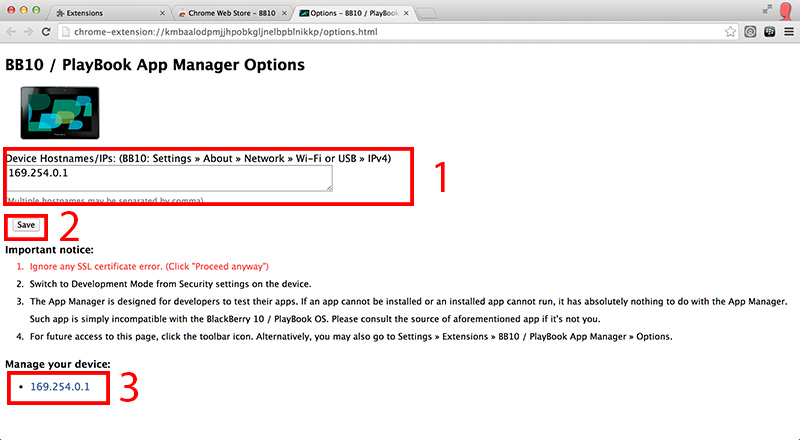
Task: Close the Options BB10 tab
Action: pyautogui.click(x=406, y=13)
